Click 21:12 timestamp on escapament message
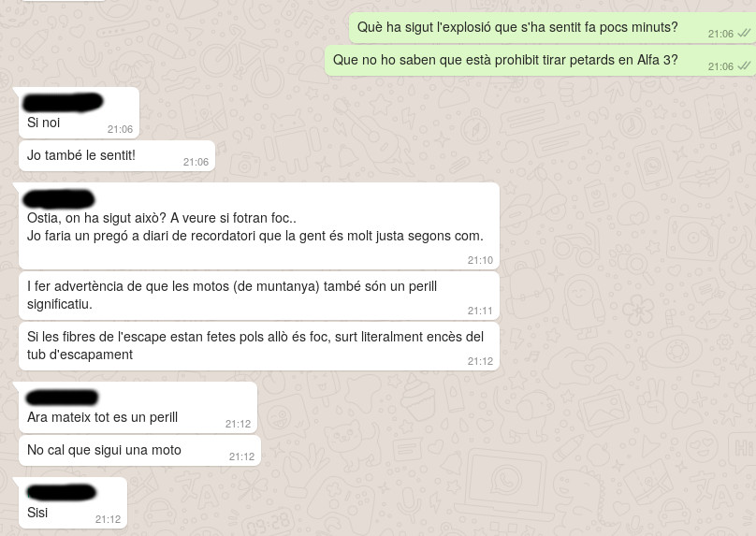756x536 pixels. pyautogui.click(x=480, y=361)
